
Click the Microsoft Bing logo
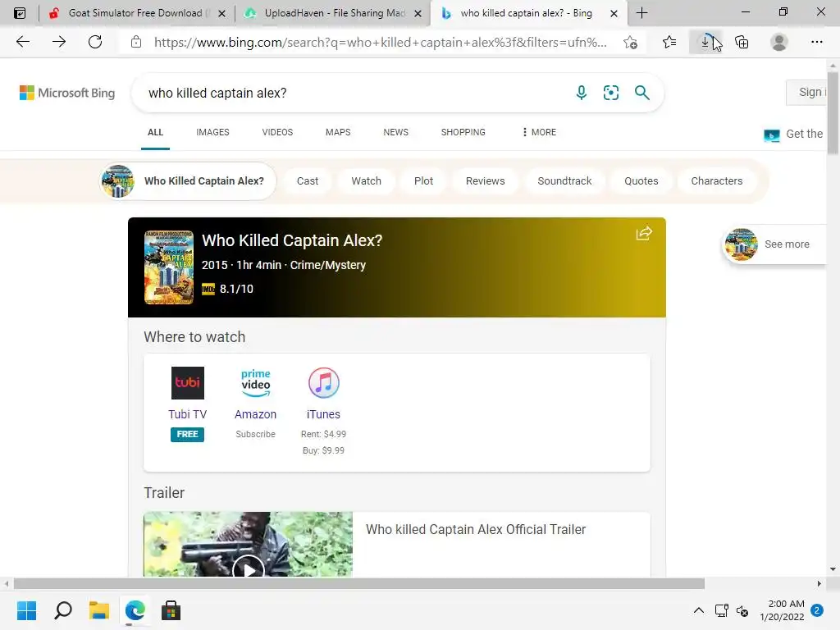[67, 93]
